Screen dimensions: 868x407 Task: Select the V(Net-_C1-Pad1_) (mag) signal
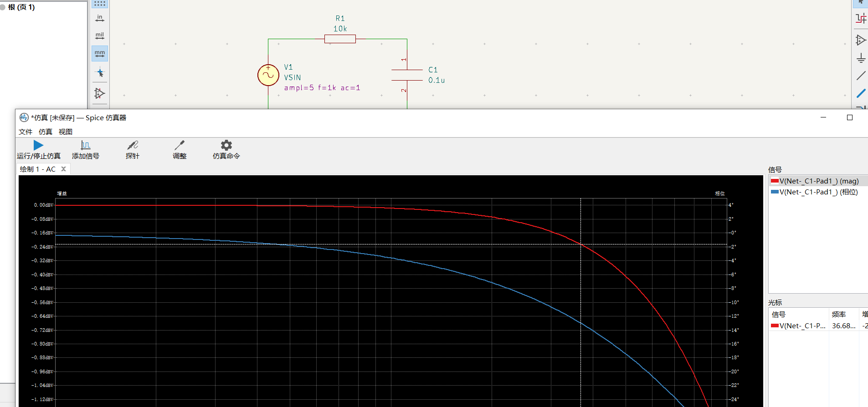(x=818, y=181)
